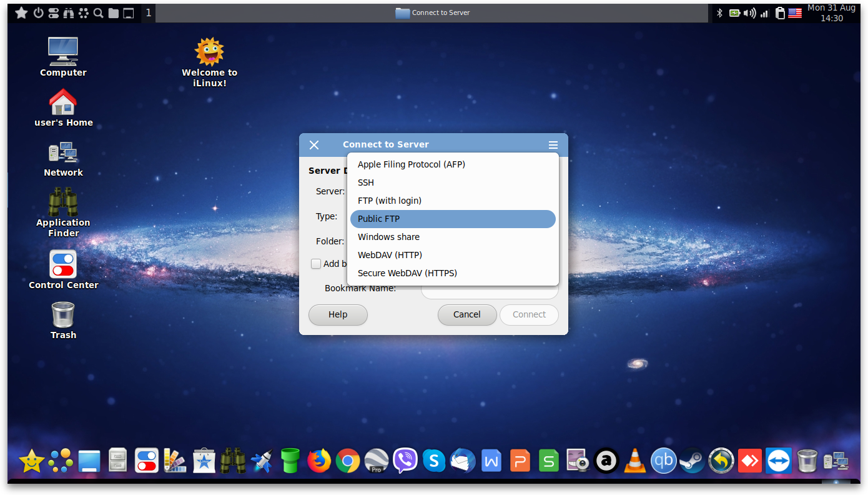Open AnyDesk from the dock
Image resolution: width=868 pixels, height=495 pixels.
pos(750,461)
